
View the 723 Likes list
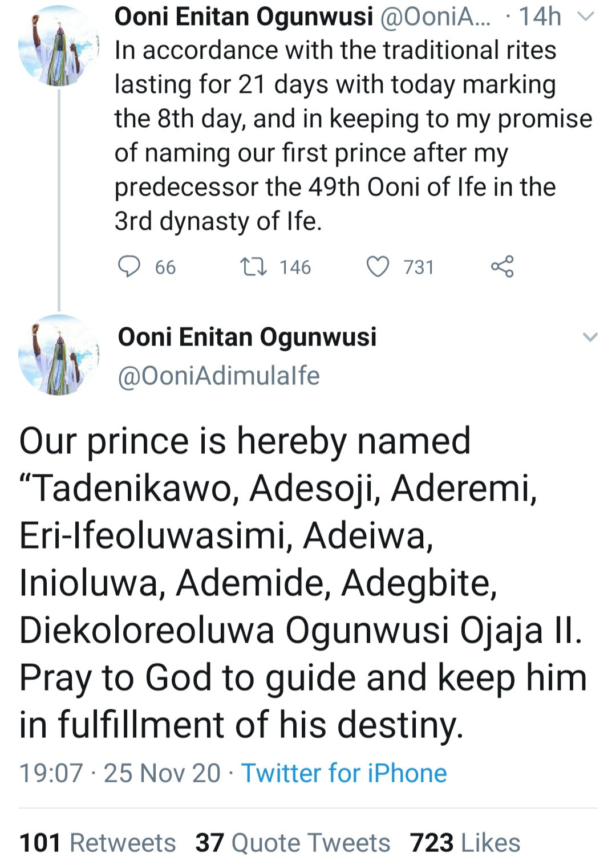tap(465, 842)
